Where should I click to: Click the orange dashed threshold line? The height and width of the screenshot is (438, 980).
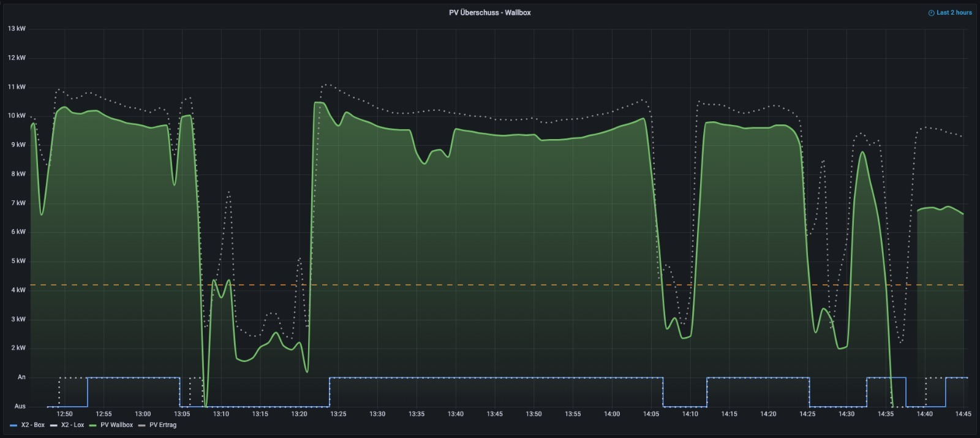[x=490, y=285]
